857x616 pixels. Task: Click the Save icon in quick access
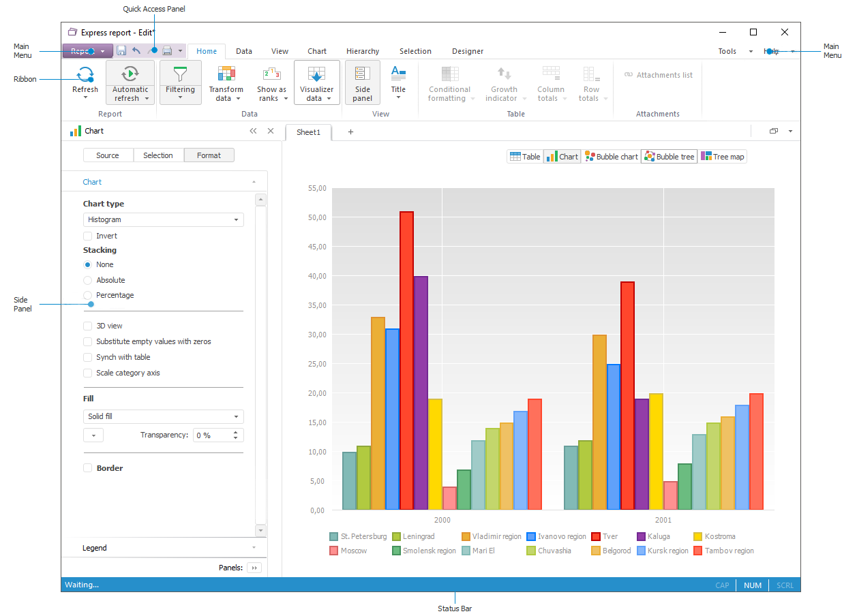[x=121, y=51]
